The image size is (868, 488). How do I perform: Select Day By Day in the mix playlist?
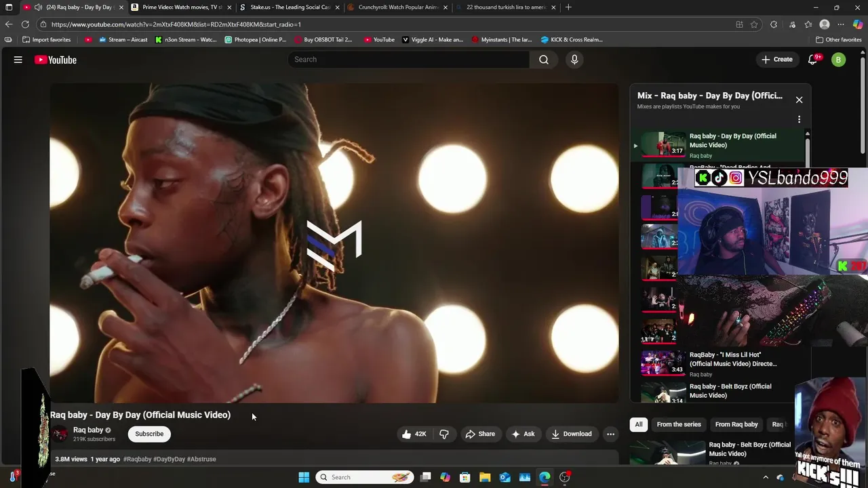(719, 145)
